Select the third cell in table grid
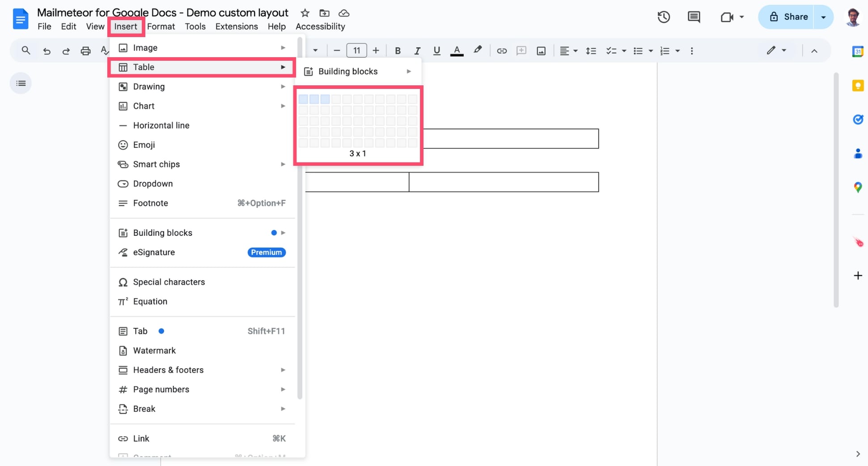Screen dimensions: 868x466 325,99
